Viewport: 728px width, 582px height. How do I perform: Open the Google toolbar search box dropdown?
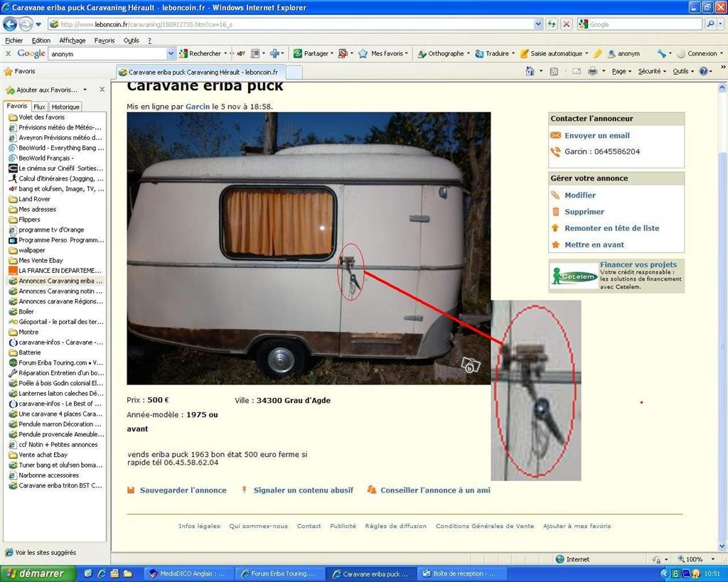coord(171,54)
